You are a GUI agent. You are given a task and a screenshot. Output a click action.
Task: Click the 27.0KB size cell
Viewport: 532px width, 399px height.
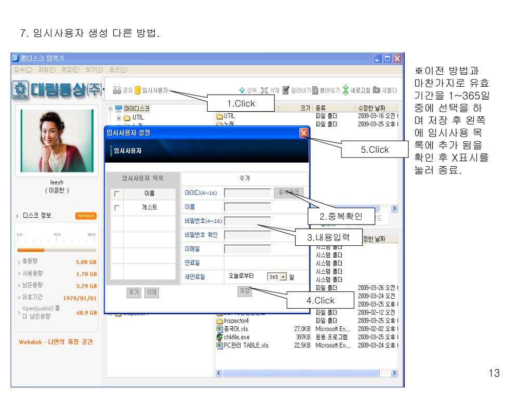[x=302, y=329]
